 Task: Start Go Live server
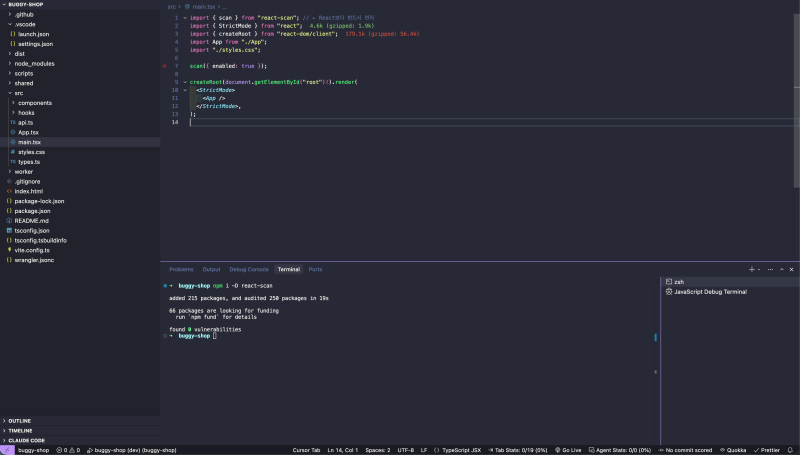click(x=568, y=450)
